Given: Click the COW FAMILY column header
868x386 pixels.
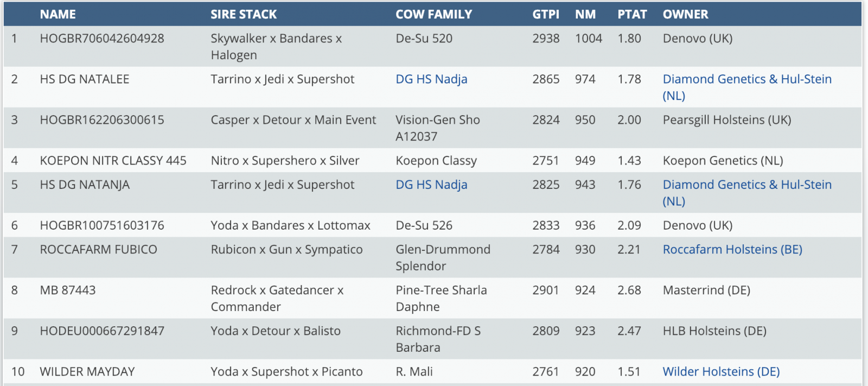Looking at the screenshot, I should [x=433, y=15].
